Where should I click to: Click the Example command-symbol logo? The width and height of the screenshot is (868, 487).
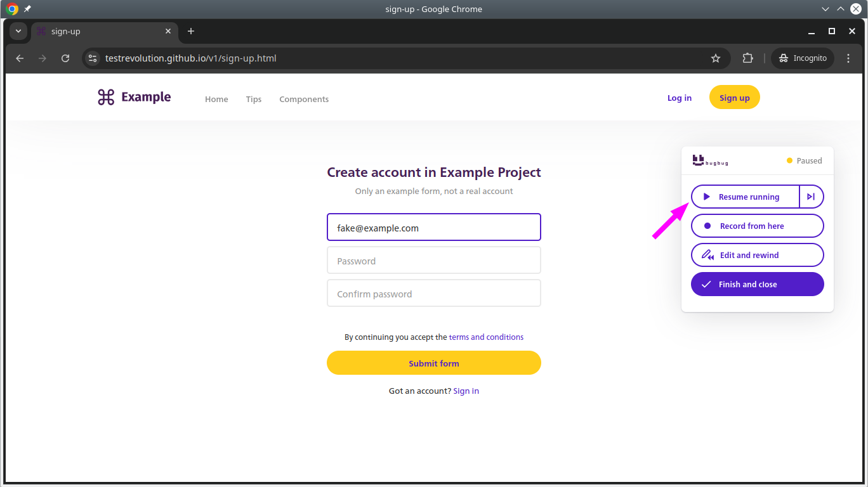(x=106, y=97)
